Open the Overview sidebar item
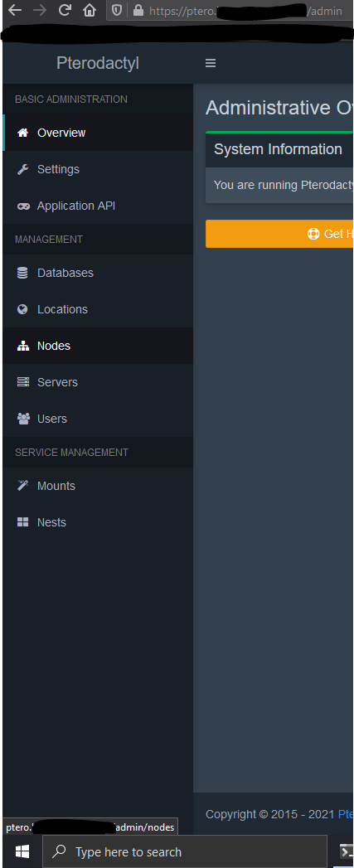Viewport: 354px width, 868px height. click(98, 133)
